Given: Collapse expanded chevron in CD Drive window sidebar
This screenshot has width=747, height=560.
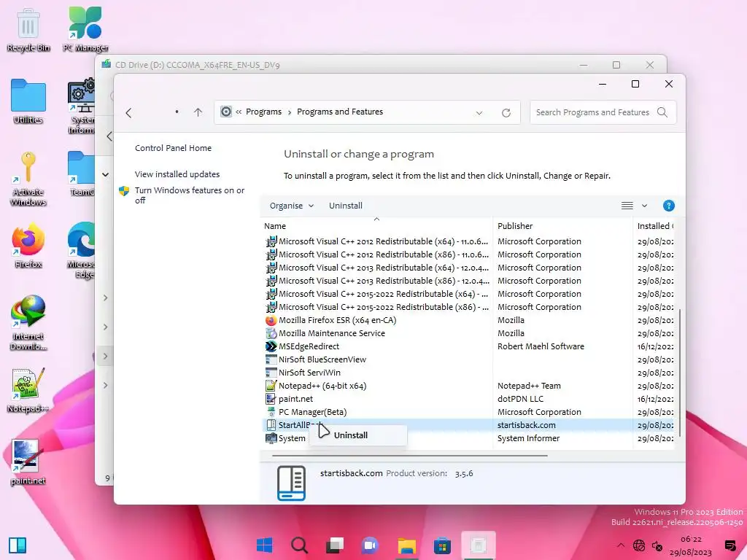Looking at the screenshot, I should (x=105, y=175).
